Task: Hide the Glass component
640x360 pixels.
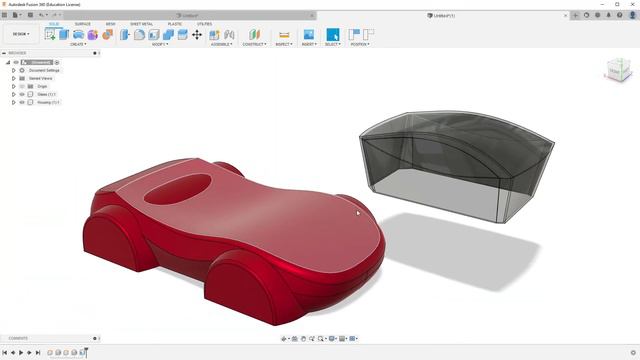Action: tap(22, 94)
